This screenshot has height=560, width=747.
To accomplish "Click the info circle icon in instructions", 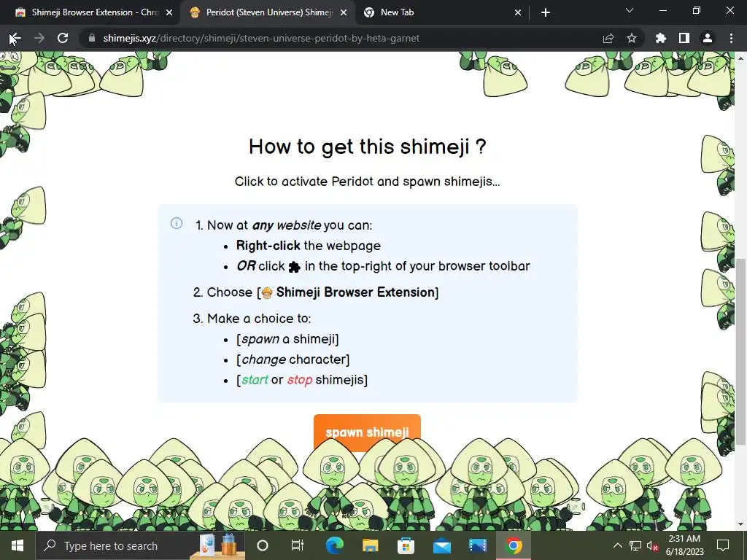I will (177, 223).
